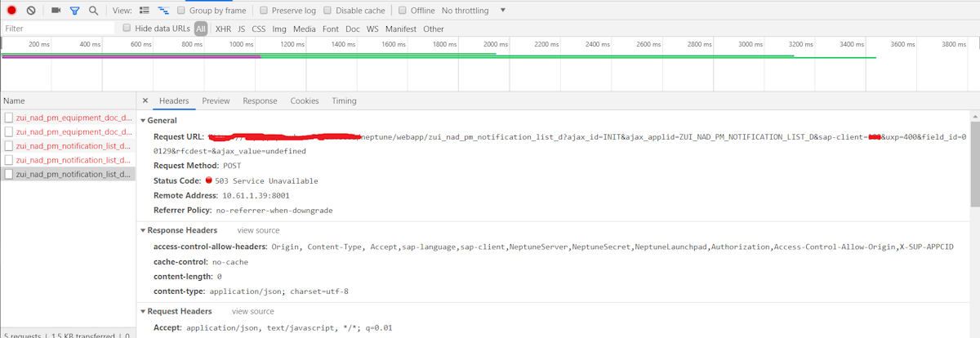This screenshot has height=338, width=980.
Task: Select the highlighted zui_nad_pm_notification_list_d request
Action: pyautogui.click(x=68, y=174)
